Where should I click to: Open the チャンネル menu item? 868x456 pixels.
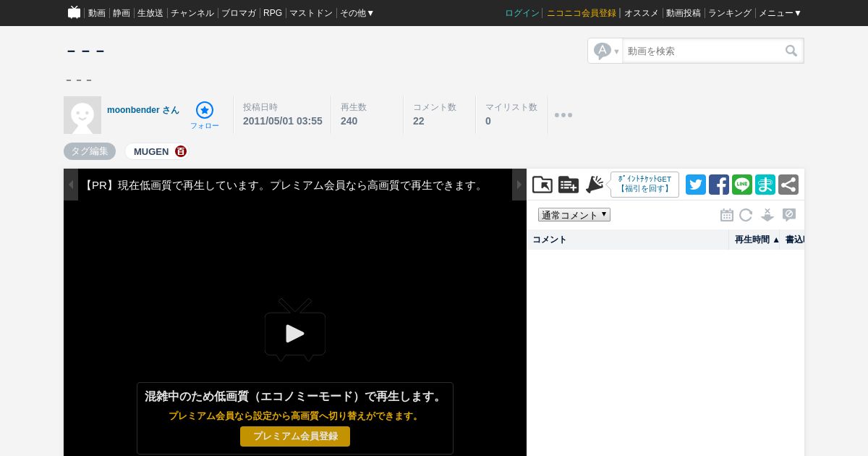pyautogui.click(x=192, y=13)
